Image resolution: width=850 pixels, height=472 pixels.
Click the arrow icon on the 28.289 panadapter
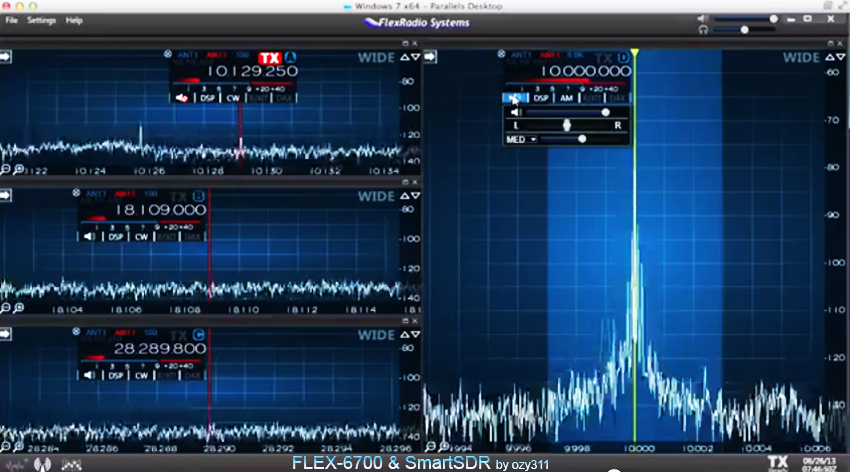(x=5, y=334)
